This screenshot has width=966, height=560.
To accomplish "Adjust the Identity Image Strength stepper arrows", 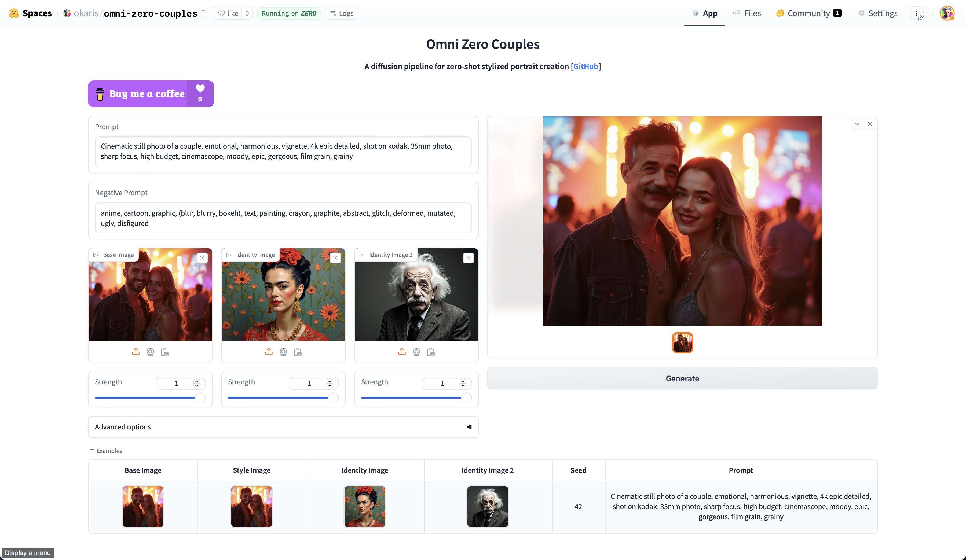I will 330,383.
